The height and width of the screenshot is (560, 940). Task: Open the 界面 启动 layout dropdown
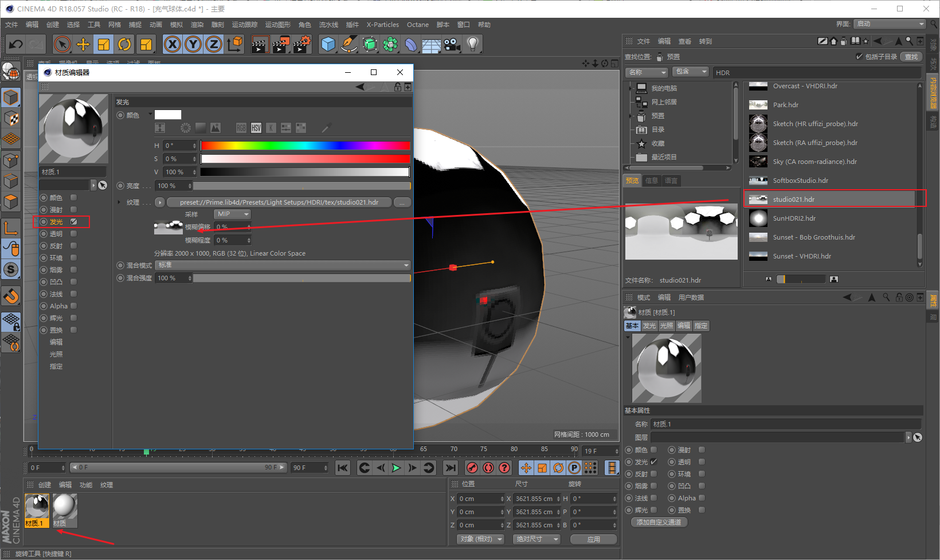click(890, 24)
